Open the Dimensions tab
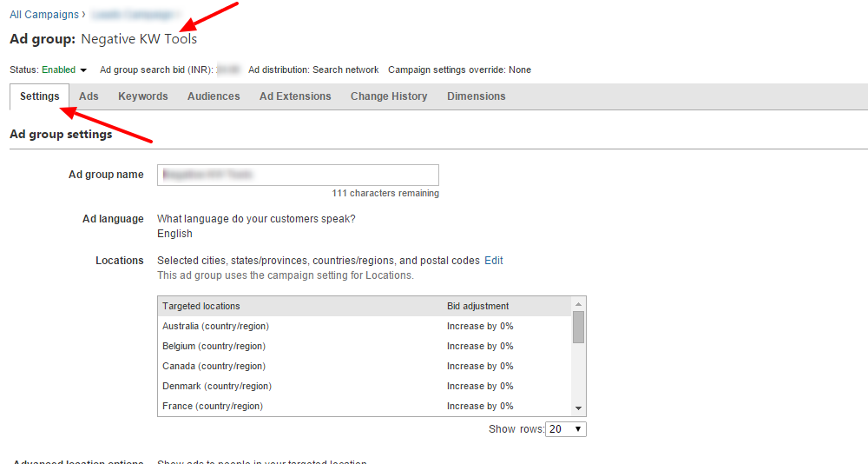 point(476,96)
